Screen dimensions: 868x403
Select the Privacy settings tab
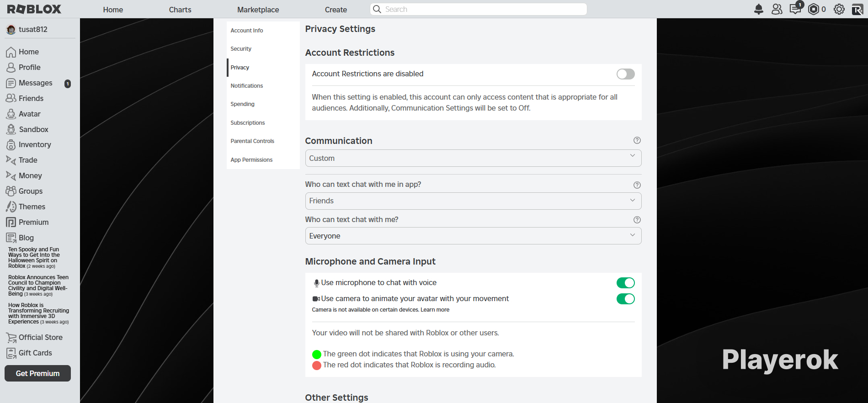263,68
